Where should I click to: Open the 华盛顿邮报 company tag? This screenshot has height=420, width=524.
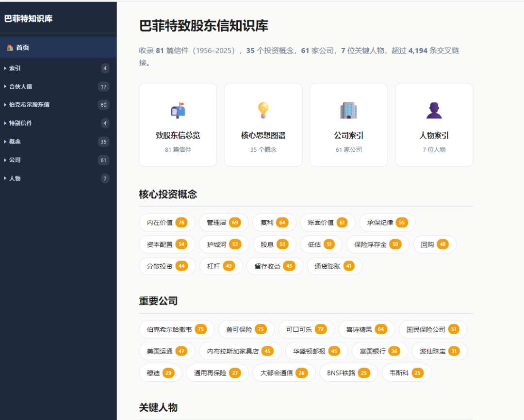click(x=316, y=351)
